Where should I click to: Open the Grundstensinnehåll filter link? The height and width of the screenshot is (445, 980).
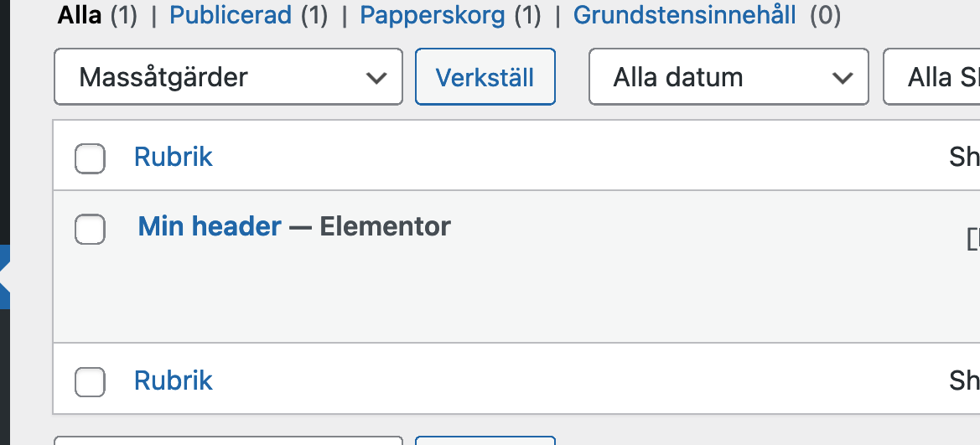(684, 15)
